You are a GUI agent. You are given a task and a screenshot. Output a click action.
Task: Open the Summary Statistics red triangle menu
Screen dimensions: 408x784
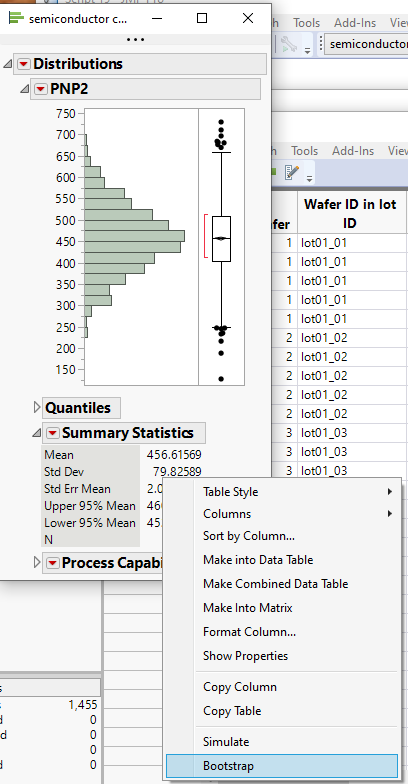(52, 433)
